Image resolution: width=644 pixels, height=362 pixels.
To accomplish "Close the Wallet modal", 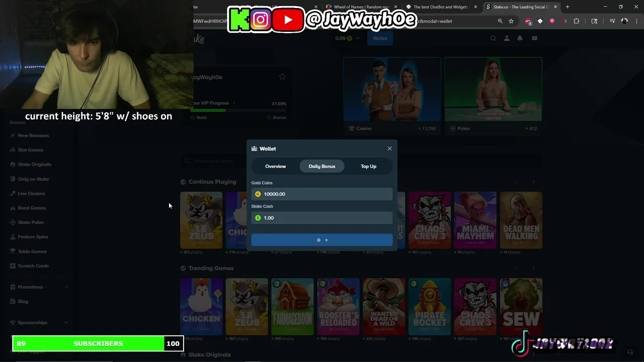I will (x=389, y=148).
